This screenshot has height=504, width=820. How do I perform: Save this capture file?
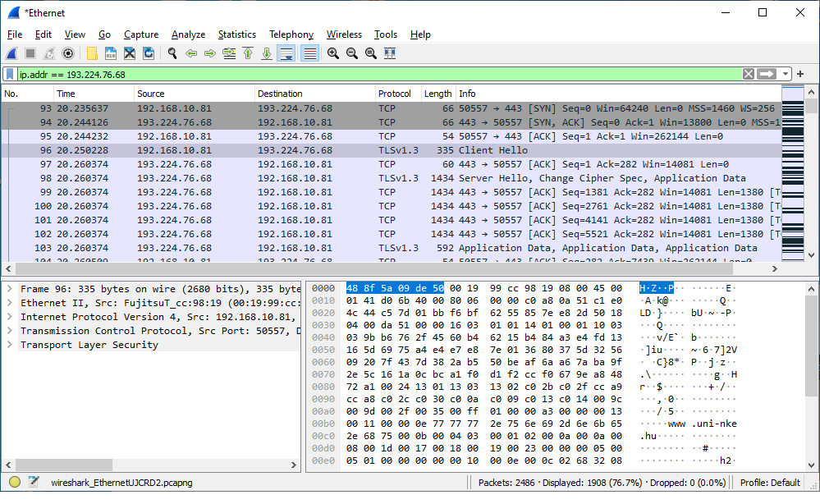[111, 53]
